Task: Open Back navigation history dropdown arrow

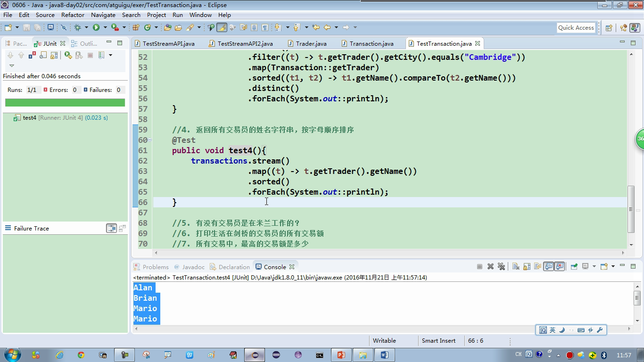Action: pyautogui.click(x=336, y=27)
